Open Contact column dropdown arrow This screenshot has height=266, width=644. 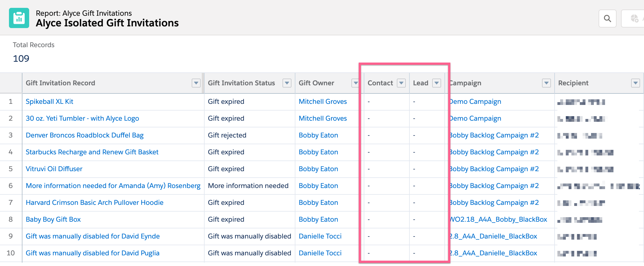401,83
